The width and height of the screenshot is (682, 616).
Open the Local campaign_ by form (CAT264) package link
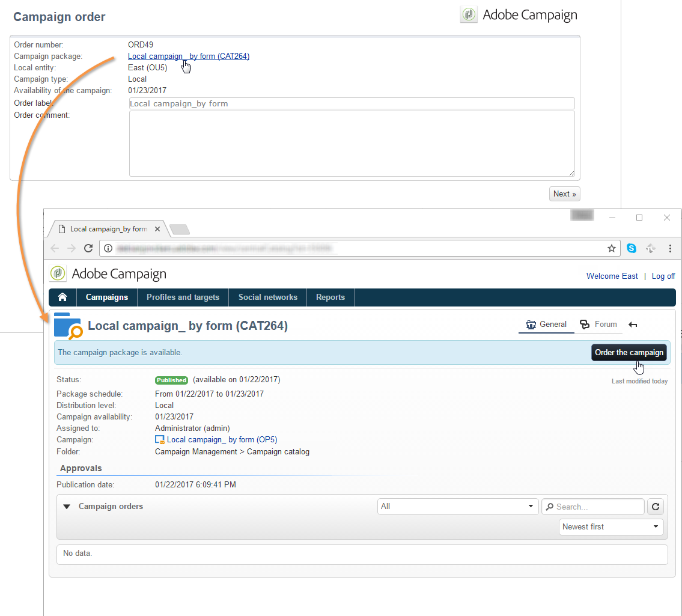[x=188, y=56]
